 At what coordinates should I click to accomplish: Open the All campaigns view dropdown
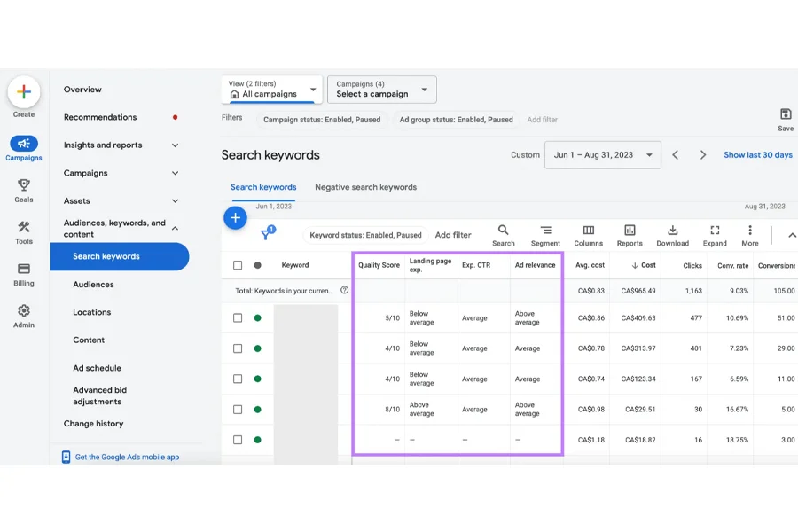[x=272, y=89]
